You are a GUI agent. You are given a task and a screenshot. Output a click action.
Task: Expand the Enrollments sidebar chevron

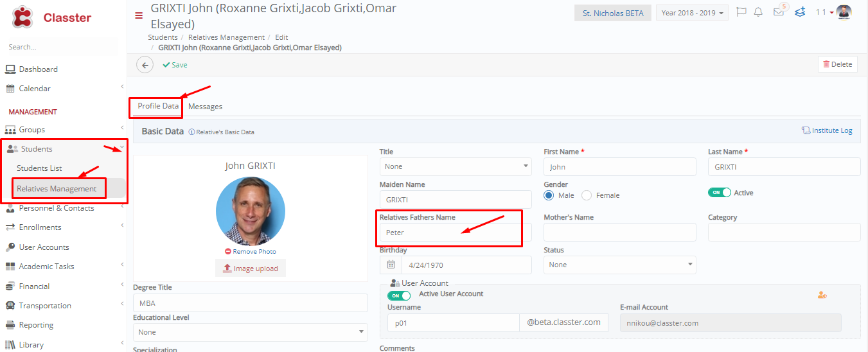tap(122, 225)
